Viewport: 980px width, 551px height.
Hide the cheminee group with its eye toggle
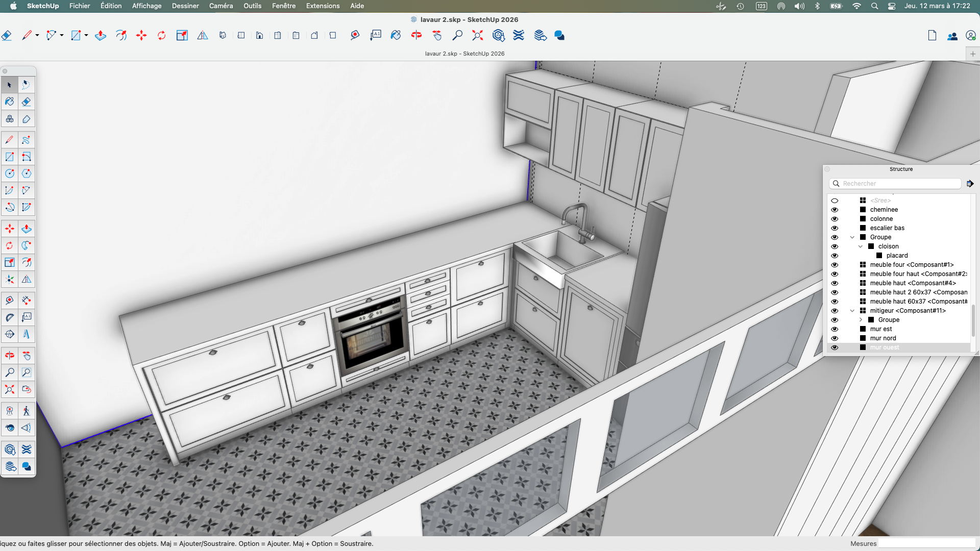pos(835,209)
